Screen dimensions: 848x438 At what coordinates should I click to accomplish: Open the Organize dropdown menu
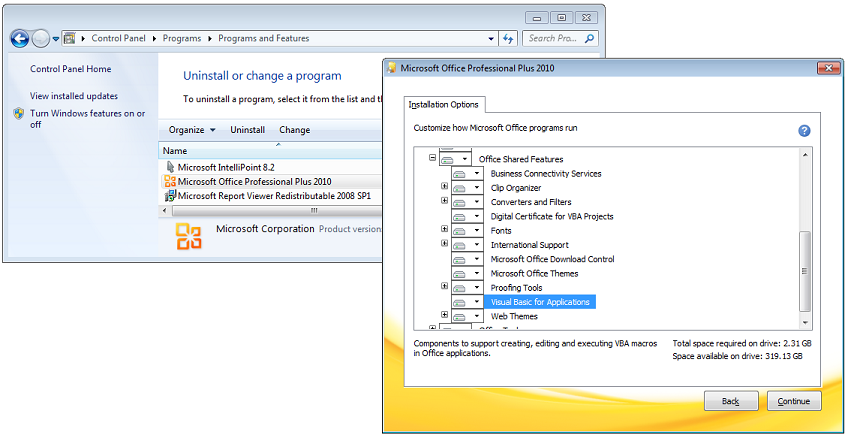(192, 130)
